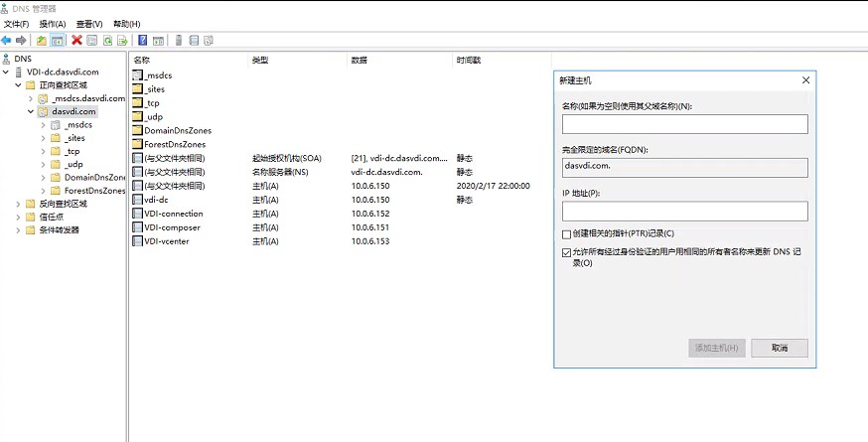This screenshot has width=868, height=442.
Task: Click the Forward arrow in toolbar
Action: pyautogui.click(x=21, y=41)
